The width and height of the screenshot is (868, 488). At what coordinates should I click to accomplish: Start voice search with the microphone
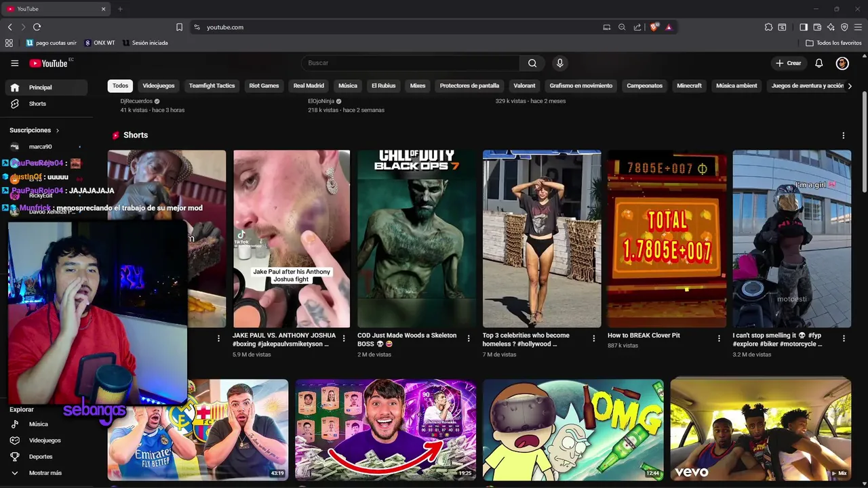point(559,63)
